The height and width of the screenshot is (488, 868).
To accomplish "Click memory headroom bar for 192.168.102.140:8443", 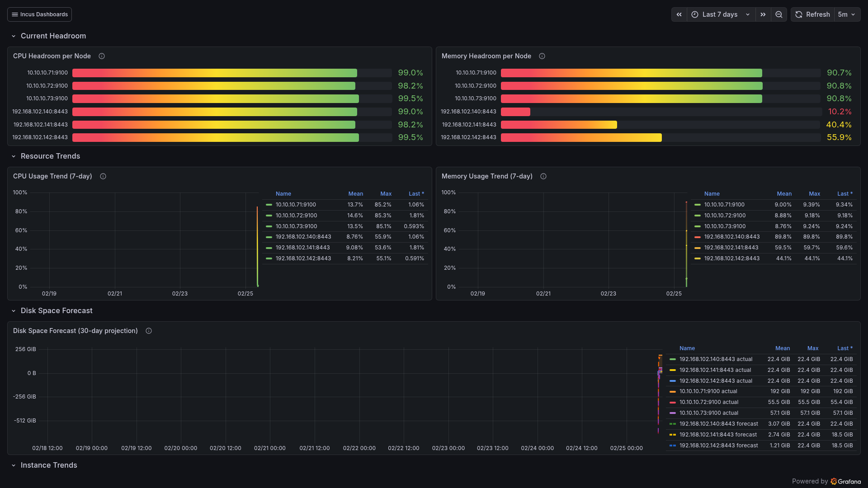I will (x=515, y=112).
